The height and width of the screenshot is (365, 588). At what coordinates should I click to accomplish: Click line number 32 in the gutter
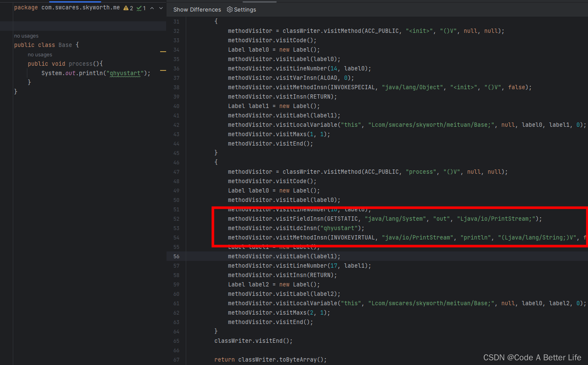pos(177,31)
